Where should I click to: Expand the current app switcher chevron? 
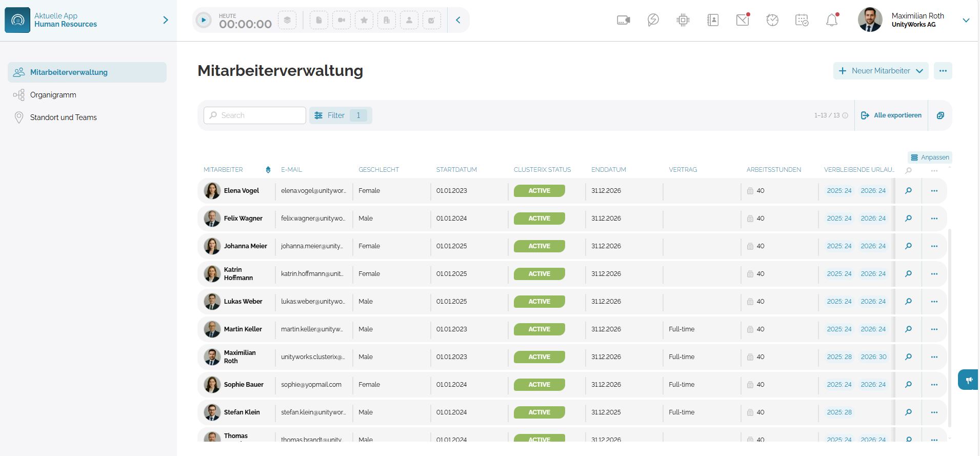pyautogui.click(x=165, y=20)
